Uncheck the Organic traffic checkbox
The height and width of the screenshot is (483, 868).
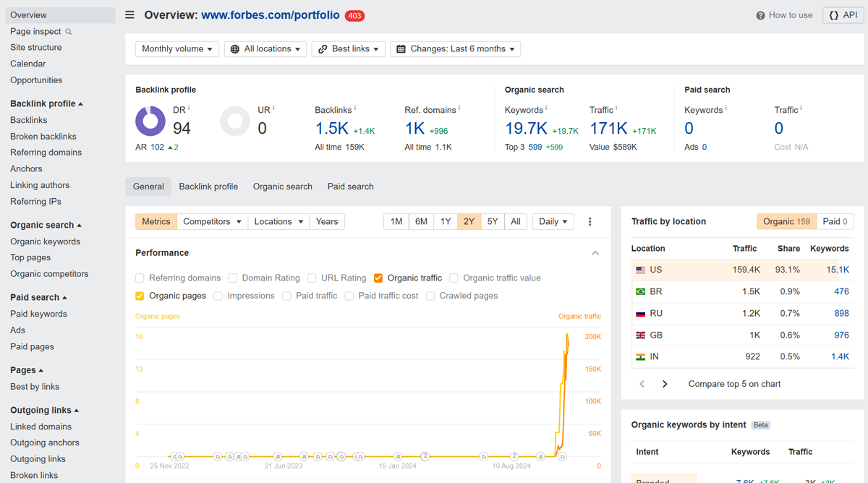pyautogui.click(x=378, y=278)
